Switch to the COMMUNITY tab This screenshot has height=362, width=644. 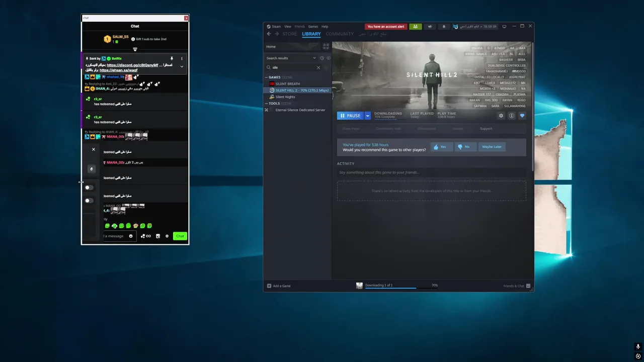pyautogui.click(x=340, y=34)
